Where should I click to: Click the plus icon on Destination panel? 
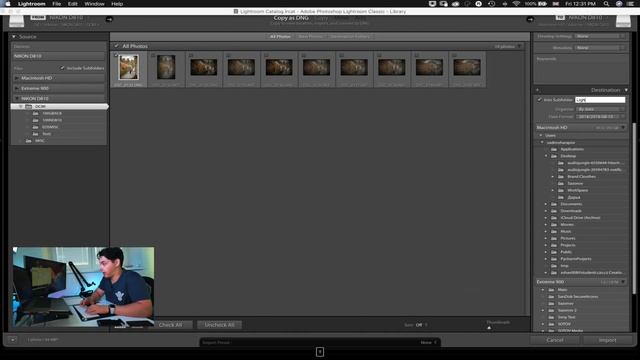click(x=537, y=90)
